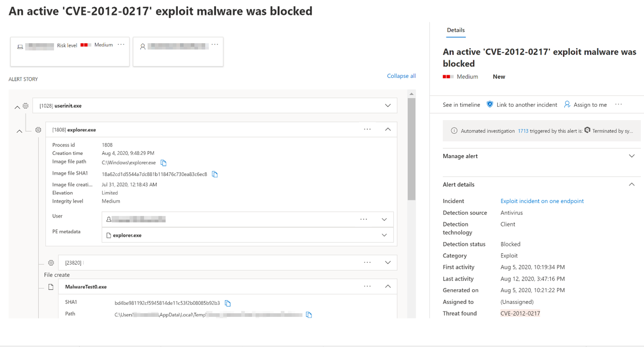This screenshot has height=347, width=644.
Task: Expand the Manage alert section
Action: tap(632, 155)
